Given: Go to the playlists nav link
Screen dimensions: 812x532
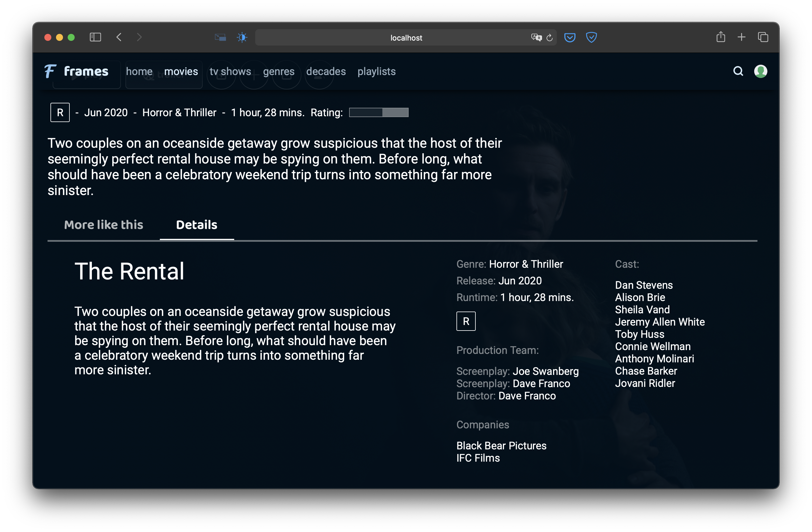Looking at the screenshot, I should (x=376, y=71).
